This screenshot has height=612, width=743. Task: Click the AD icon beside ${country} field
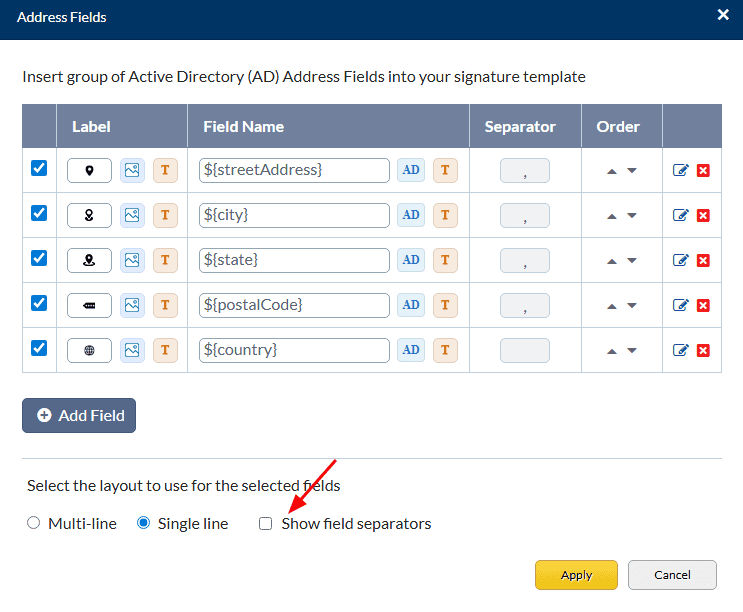410,350
